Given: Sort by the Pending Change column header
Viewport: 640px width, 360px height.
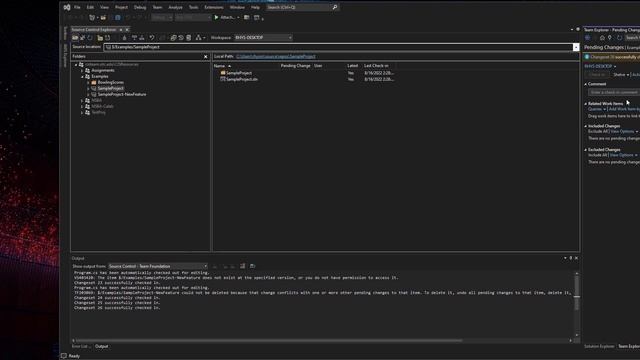Looking at the screenshot, I should (x=296, y=66).
